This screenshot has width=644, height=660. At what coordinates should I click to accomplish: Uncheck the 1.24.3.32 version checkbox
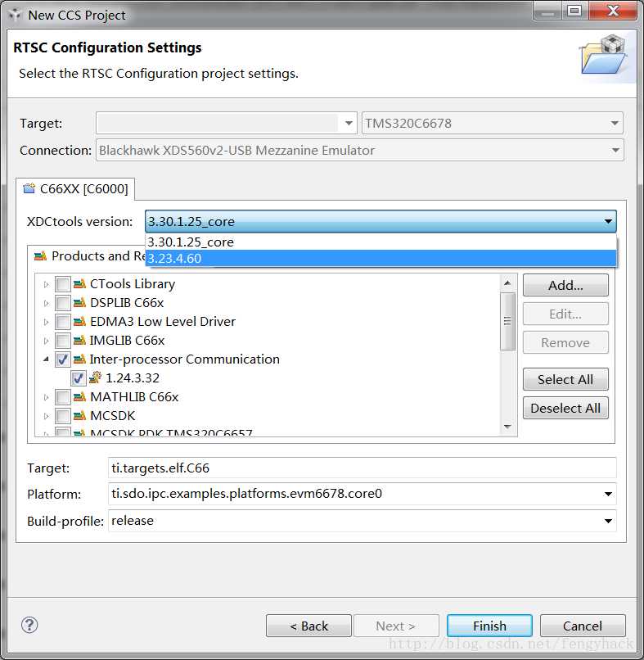(79, 378)
